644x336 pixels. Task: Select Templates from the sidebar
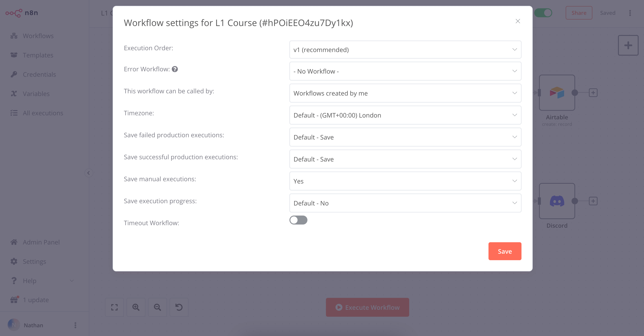coord(38,55)
